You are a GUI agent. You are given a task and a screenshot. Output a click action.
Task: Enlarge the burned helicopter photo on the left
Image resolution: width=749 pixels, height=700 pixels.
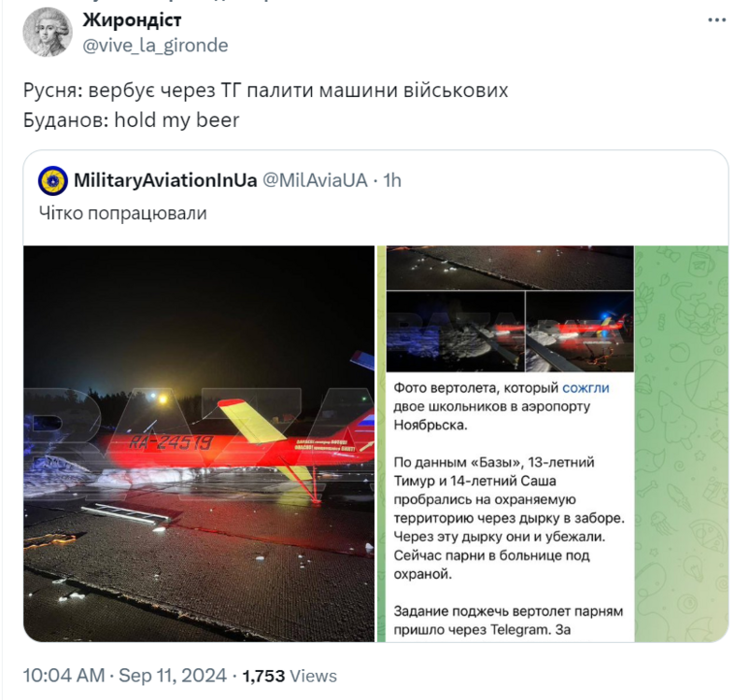tap(199, 443)
